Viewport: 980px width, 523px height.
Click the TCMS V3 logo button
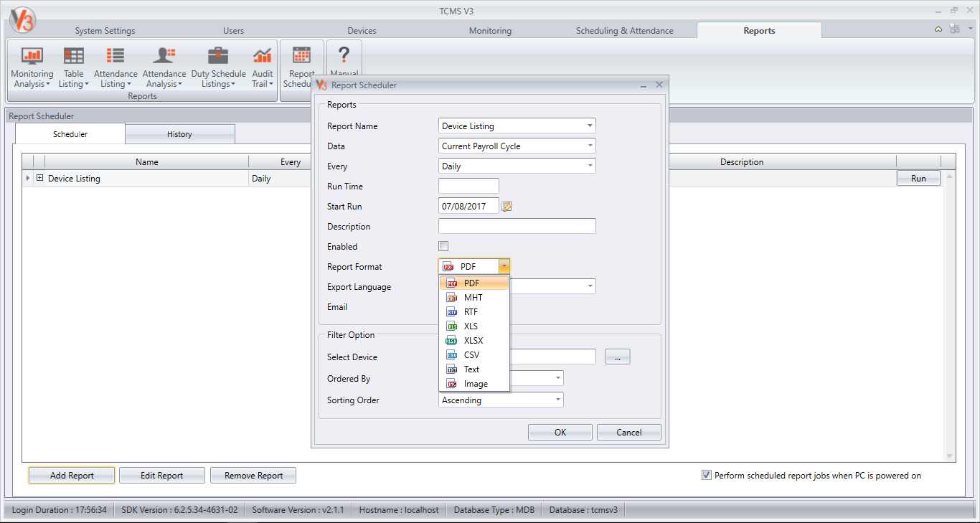22,20
